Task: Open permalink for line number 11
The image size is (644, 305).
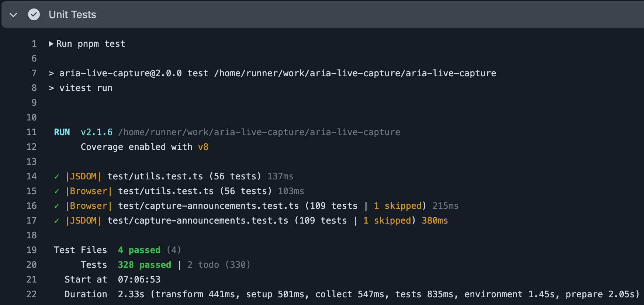Action: (32, 132)
